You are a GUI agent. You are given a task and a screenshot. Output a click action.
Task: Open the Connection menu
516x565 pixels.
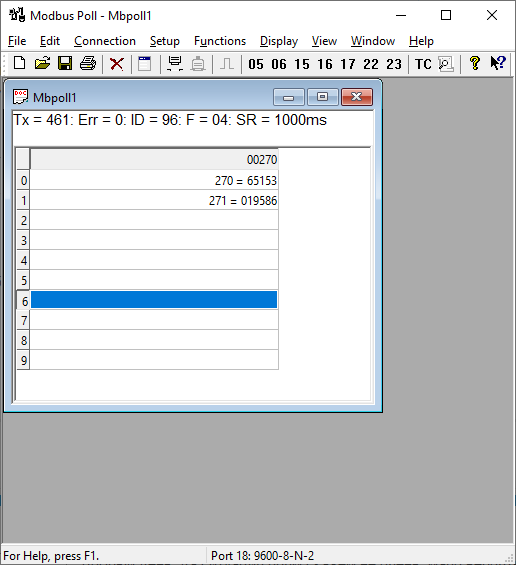(x=105, y=41)
